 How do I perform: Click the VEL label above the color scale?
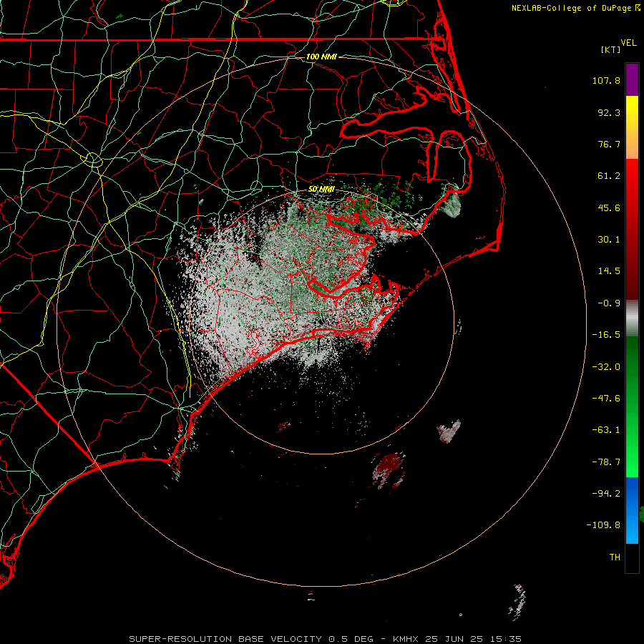pyautogui.click(x=628, y=43)
